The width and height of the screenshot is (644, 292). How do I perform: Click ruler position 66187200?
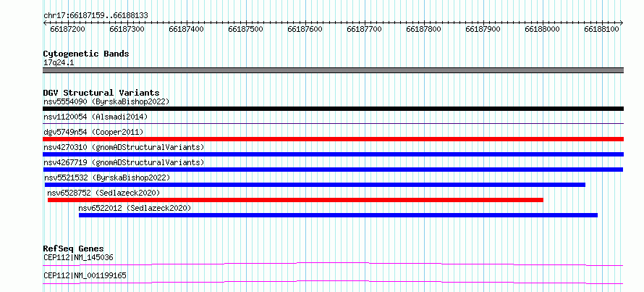68,29
